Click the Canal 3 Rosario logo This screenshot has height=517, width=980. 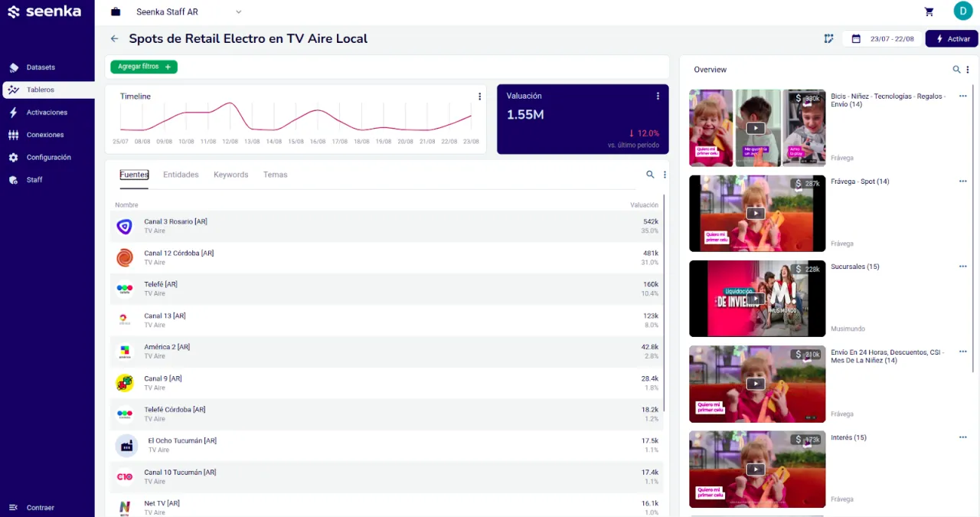tap(124, 226)
